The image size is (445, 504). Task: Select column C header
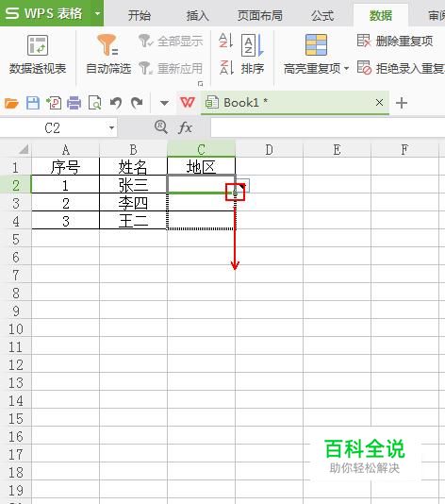click(x=201, y=150)
